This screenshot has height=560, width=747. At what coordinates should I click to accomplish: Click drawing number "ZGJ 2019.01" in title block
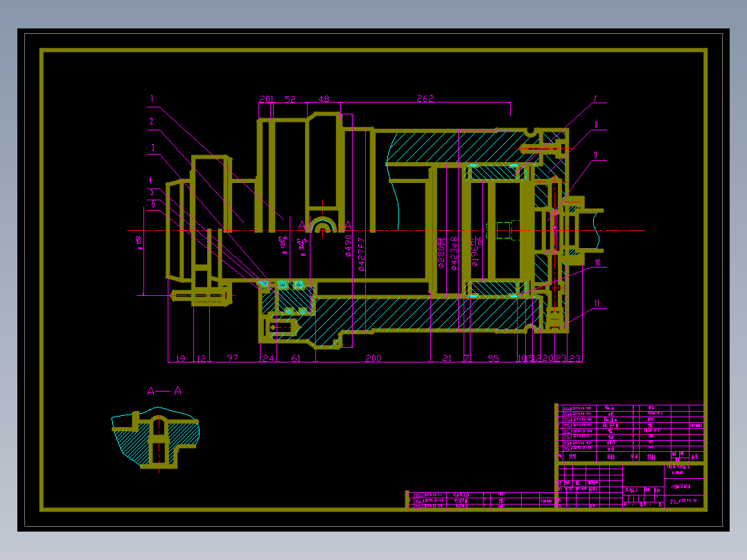683,501
